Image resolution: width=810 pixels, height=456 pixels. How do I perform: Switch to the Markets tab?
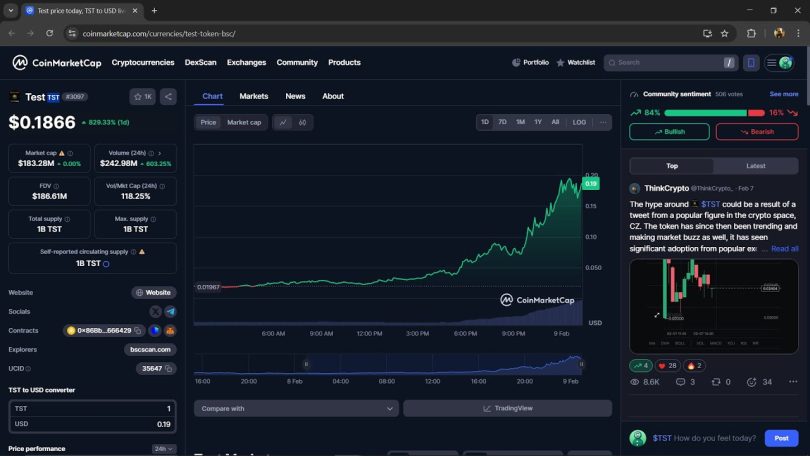click(254, 96)
